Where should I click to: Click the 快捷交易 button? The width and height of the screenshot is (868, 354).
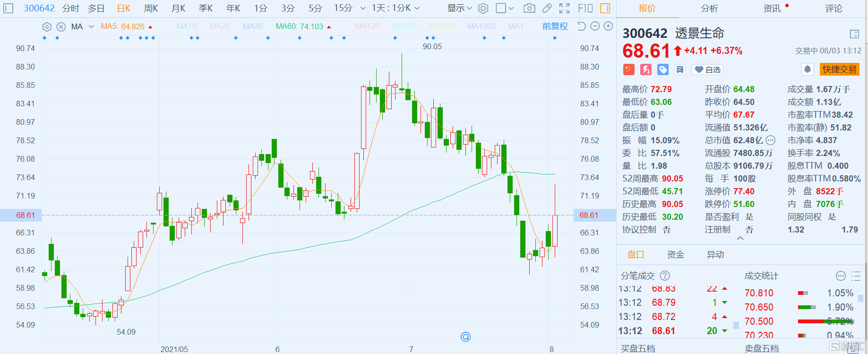pos(839,69)
